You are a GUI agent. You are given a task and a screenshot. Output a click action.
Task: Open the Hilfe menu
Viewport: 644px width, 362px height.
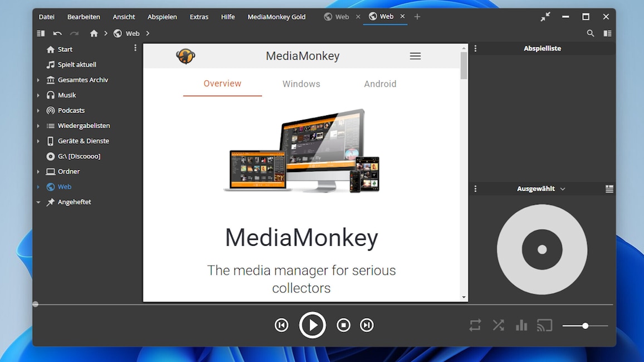click(x=228, y=17)
